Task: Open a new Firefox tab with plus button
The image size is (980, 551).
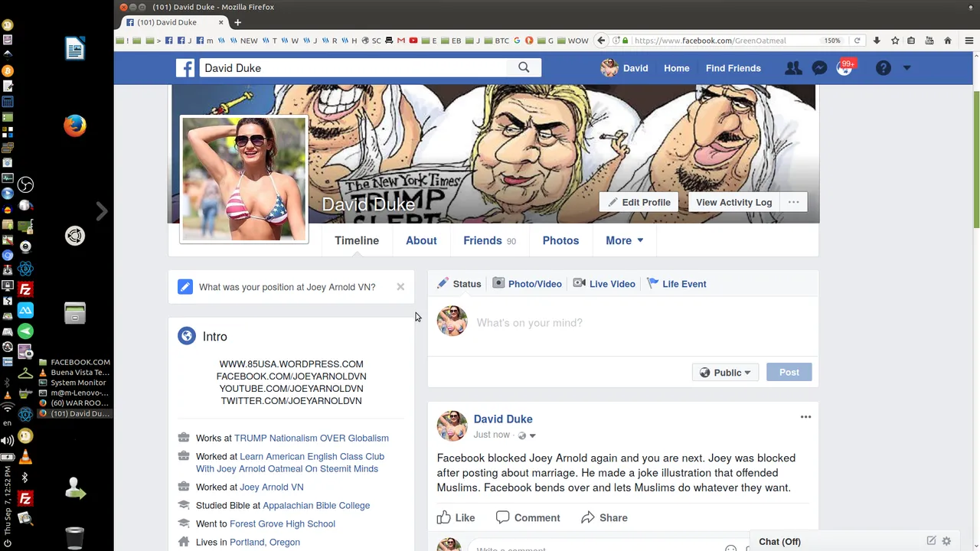Action: pyautogui.click(x=237, y=22)
